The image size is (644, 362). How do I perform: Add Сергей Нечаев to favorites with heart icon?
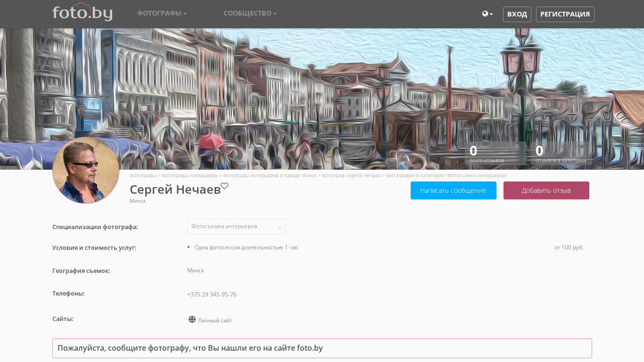click(224, 186)
